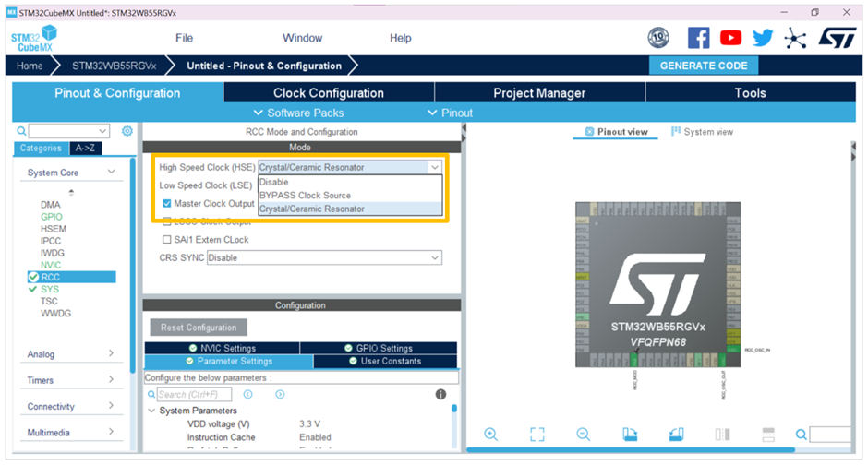This screenshot has width=868, height=465.
Task: Select GPIO in System Core list
Action: (52, 217)
